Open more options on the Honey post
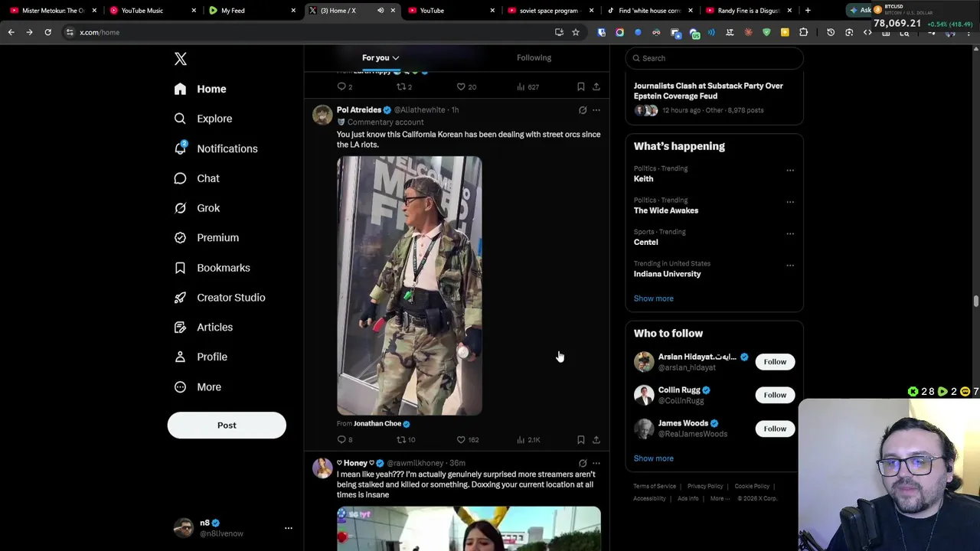 (596, 463)
